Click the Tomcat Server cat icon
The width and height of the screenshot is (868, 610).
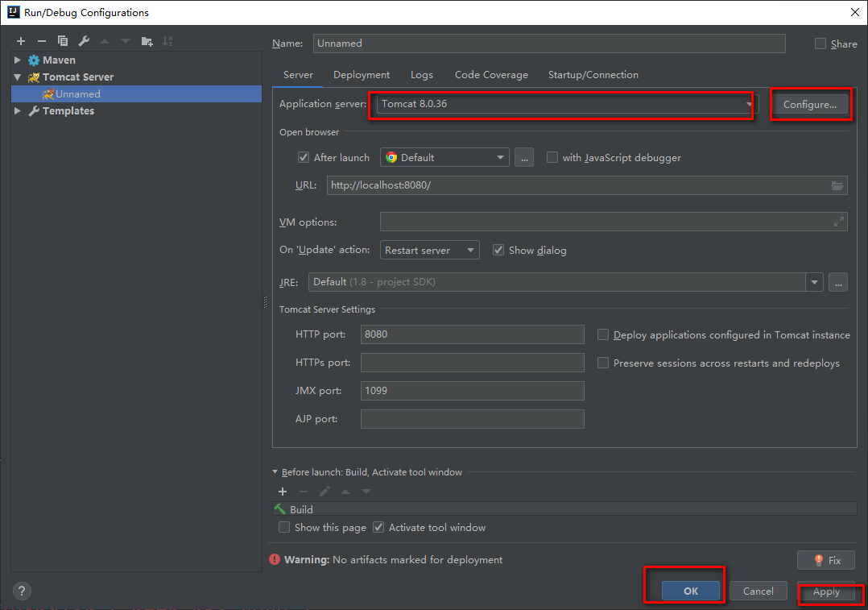click(x=34, y=77)
